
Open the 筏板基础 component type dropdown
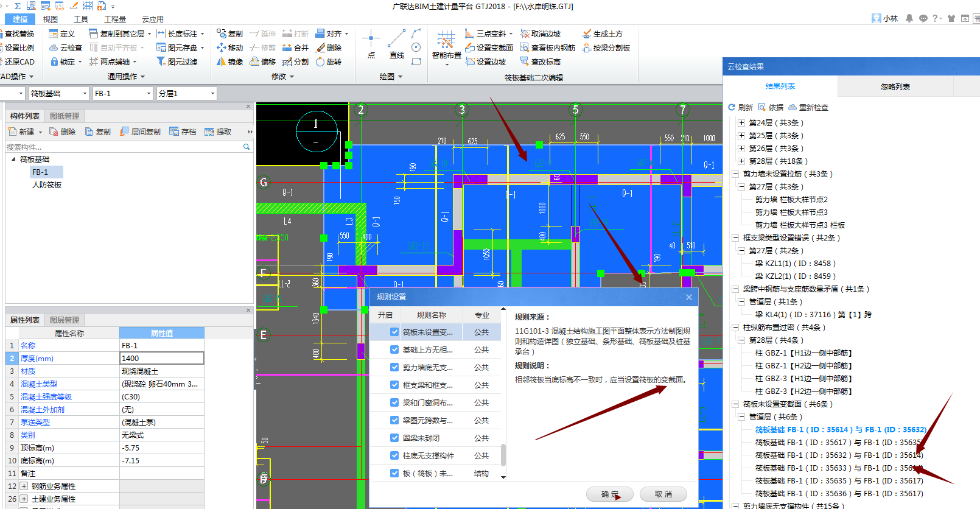coord(85,94)
